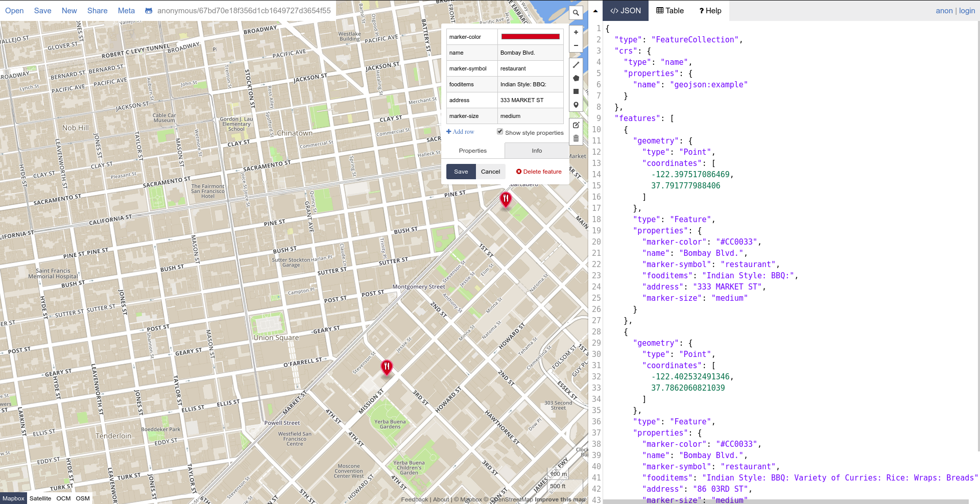Click the delete features trash icon
This screenshot has width=980, height=504.
click(576, 138)
